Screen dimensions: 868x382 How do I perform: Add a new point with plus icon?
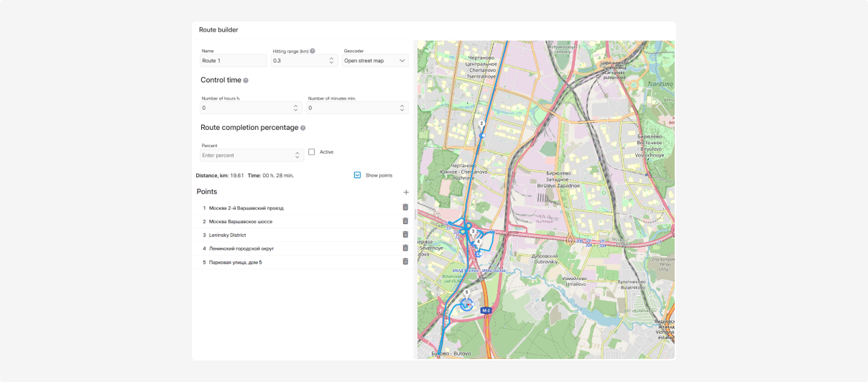tap(406, 192)
